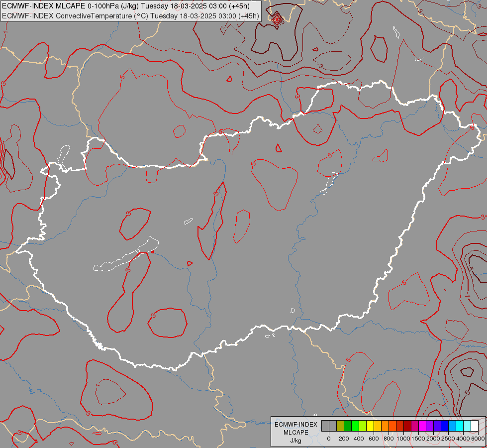The height and width of the screenshot is (448, 487).
Task: Click the legend label 400
Action: coord(359,439)
